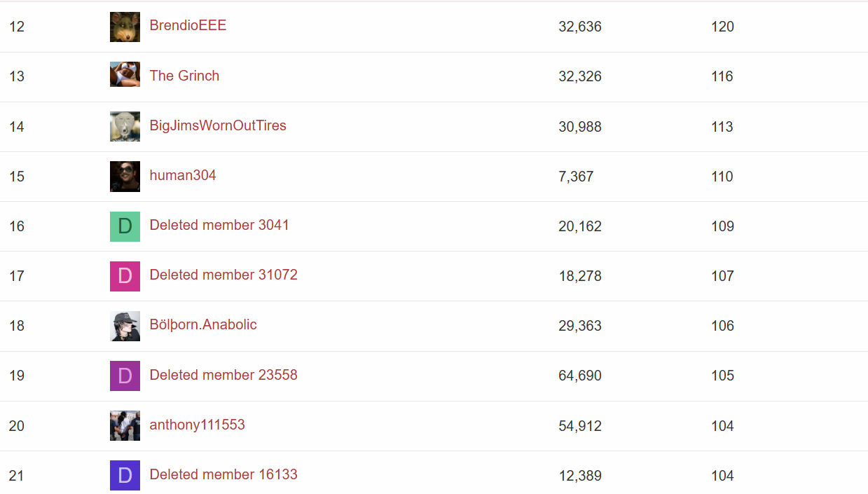Select the human304 username

tap(183, 175)
